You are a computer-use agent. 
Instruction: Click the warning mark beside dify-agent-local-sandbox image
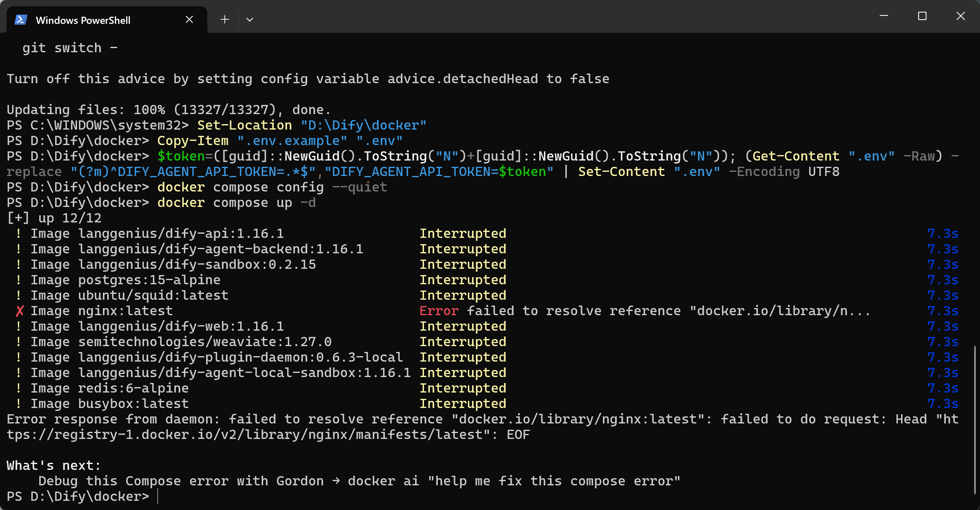(18, 373)
